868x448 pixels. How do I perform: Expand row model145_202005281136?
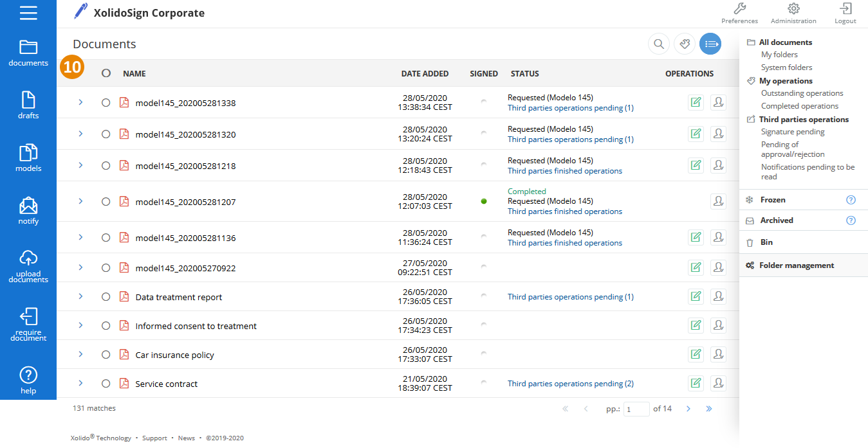(x=80, y=237)
